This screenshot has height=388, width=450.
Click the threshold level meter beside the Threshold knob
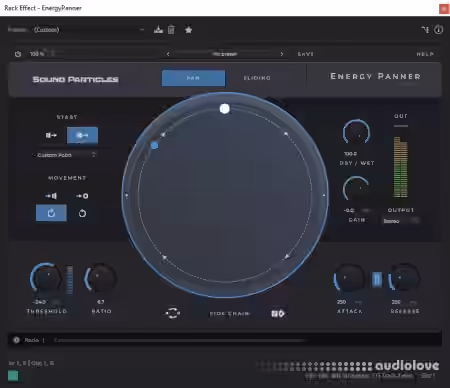coord(69,279)
